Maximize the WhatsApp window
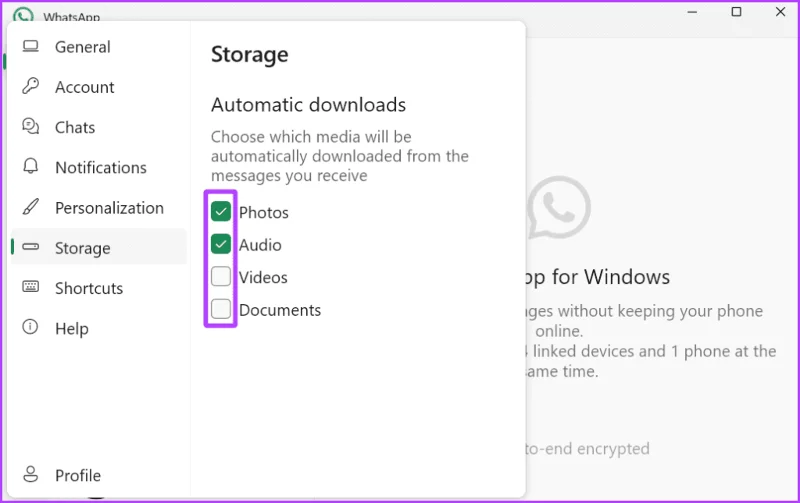The height and width of the screenshot is (503, 800). [736, 12]
